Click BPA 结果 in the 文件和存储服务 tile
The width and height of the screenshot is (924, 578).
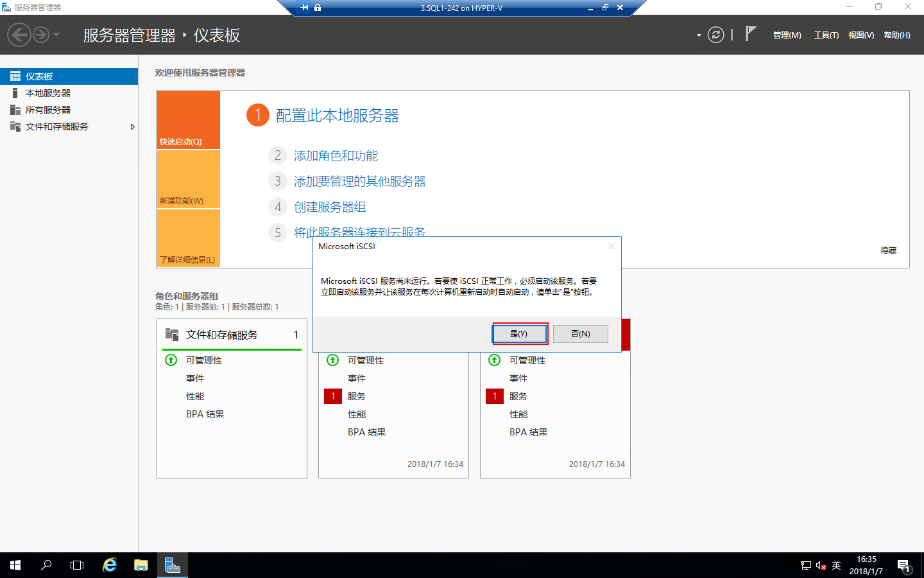pyautogui.click(x=205, y=414)
